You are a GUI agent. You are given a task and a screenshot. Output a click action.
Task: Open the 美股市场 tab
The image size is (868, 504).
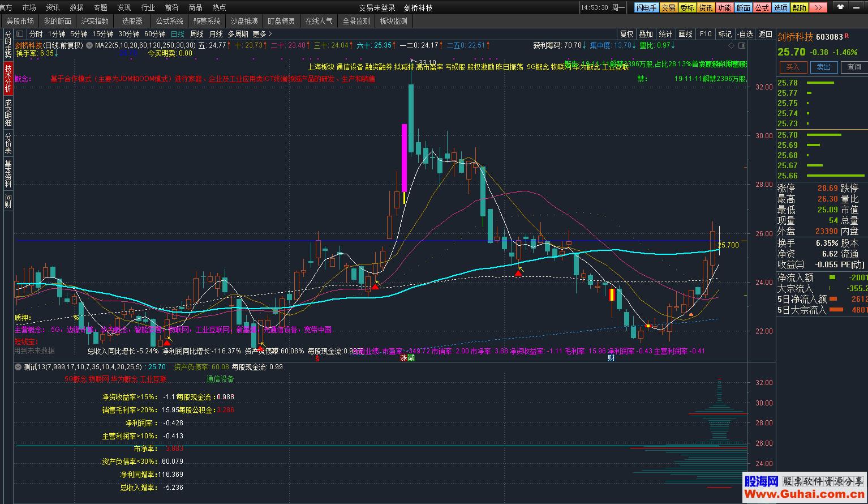[20, 21]
